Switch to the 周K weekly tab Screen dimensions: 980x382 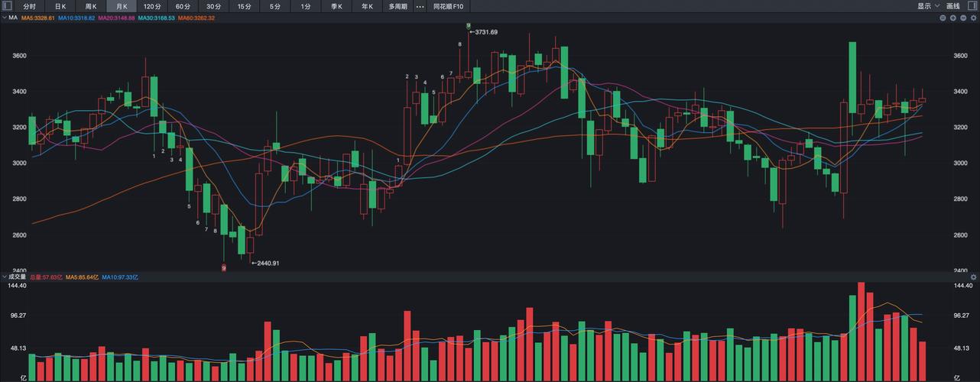tap(90, 6)
